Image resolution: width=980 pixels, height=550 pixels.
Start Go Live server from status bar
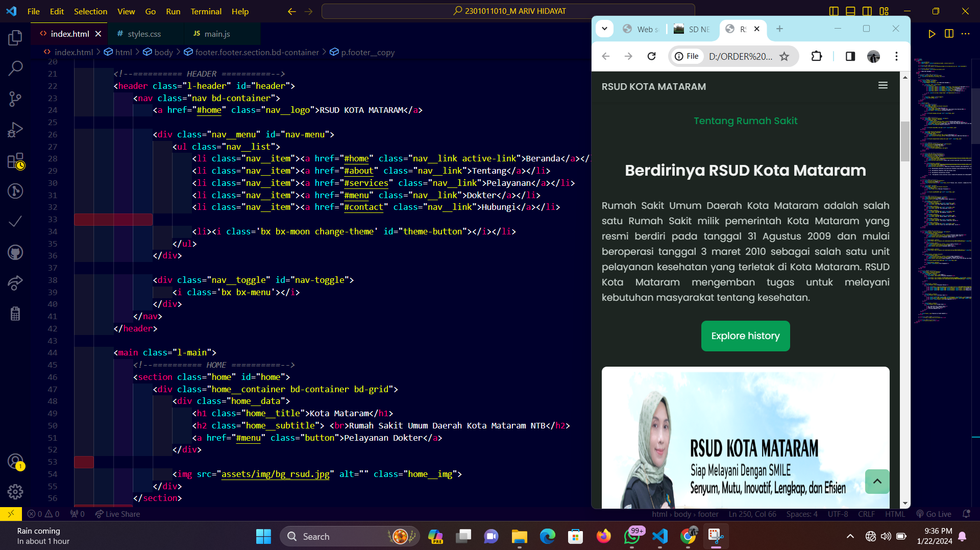934,514
